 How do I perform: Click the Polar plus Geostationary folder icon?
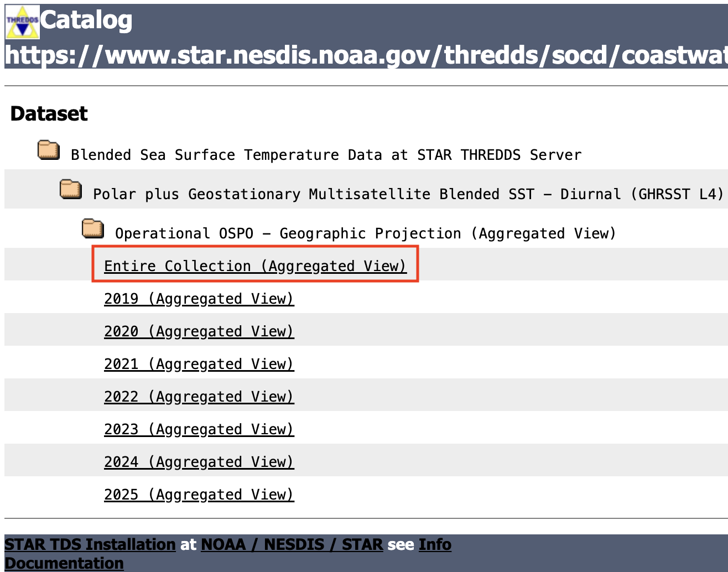[71, 189]
